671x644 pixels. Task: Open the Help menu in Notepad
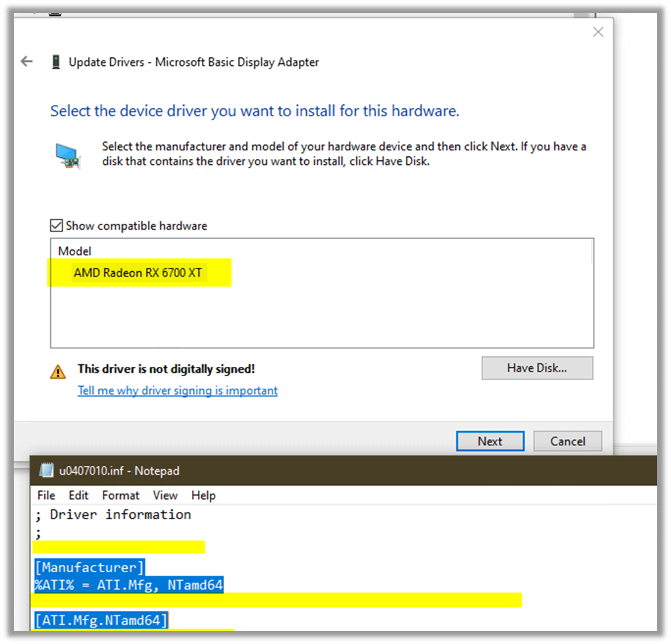203,495
